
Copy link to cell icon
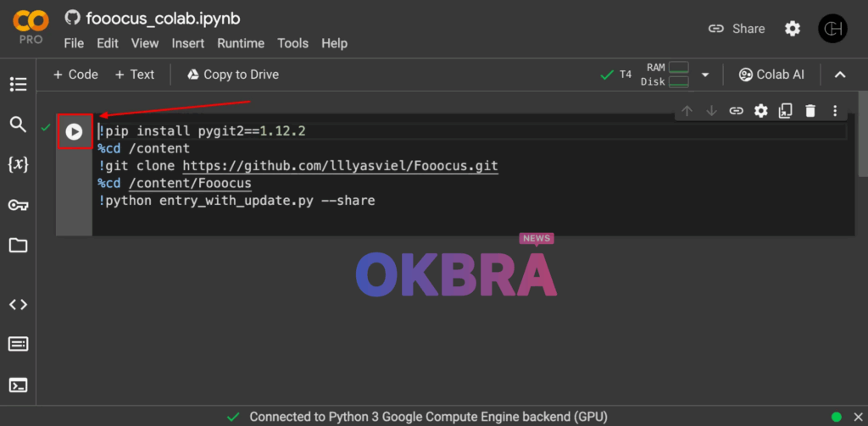coord(736,111)
